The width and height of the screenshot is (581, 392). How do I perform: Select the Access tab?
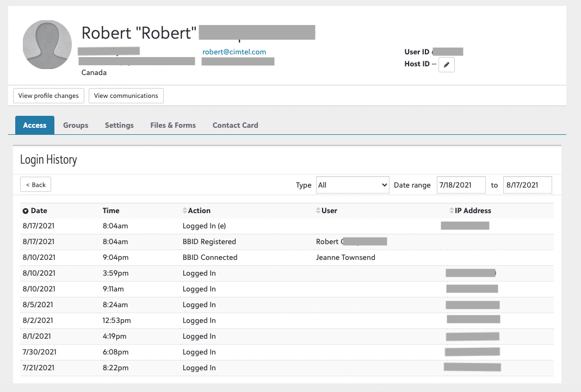(35, 125)
